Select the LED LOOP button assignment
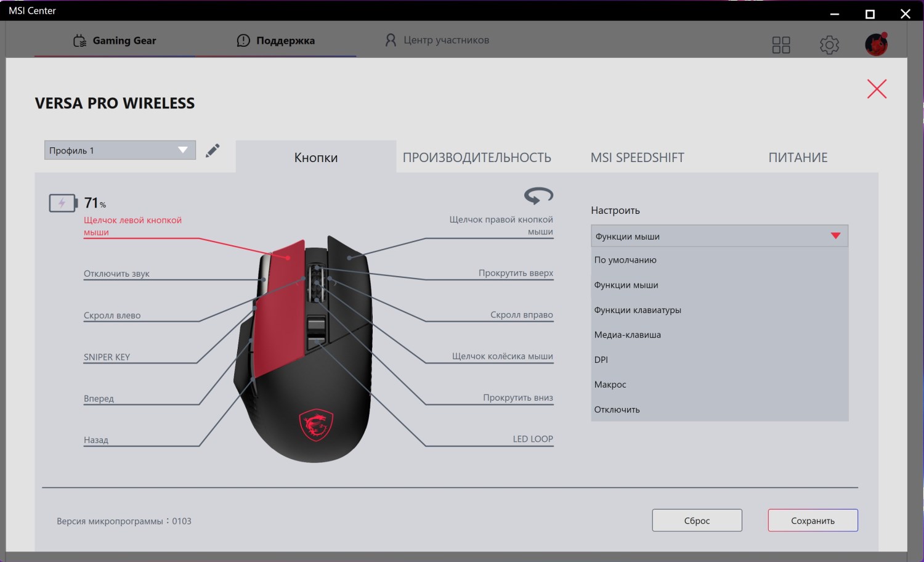The height and width of the screenshot is (562, 924). click(x=533, y=439)
